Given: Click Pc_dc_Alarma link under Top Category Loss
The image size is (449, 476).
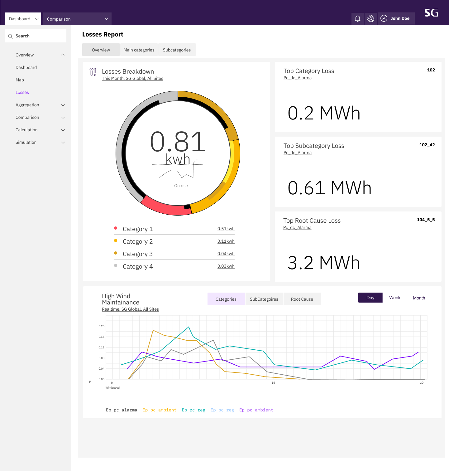Looking at the screenshot, I should click(298, 78).
